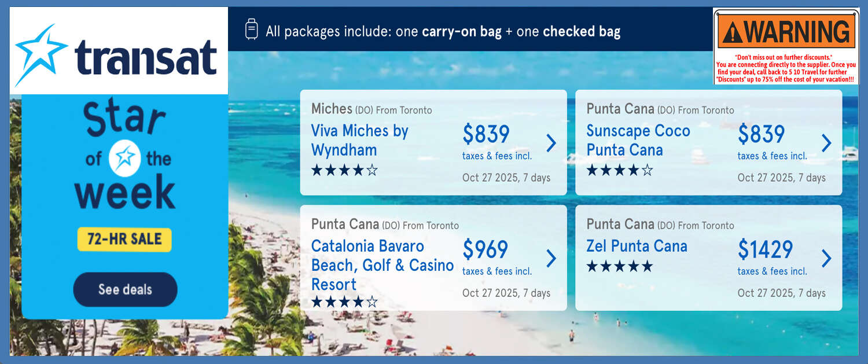Expand Catalonia Bavaro deal chevron
The image size is (868, 364).
click(551, 258)
